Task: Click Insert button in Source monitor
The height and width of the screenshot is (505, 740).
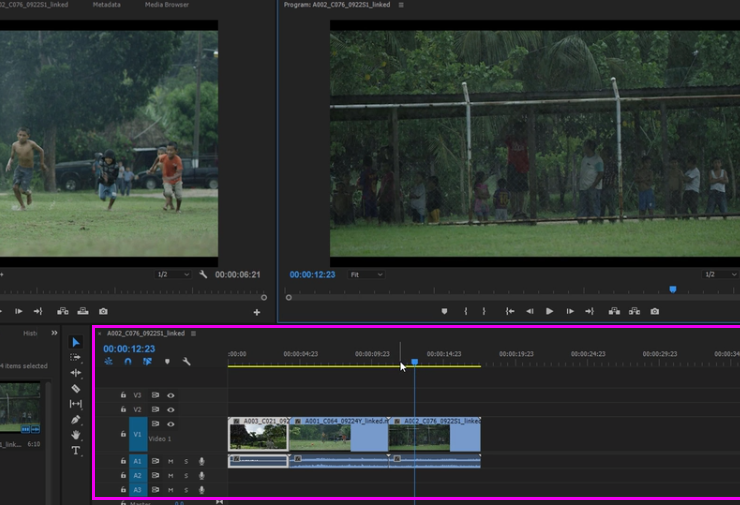Action: (x=62, y=311)
